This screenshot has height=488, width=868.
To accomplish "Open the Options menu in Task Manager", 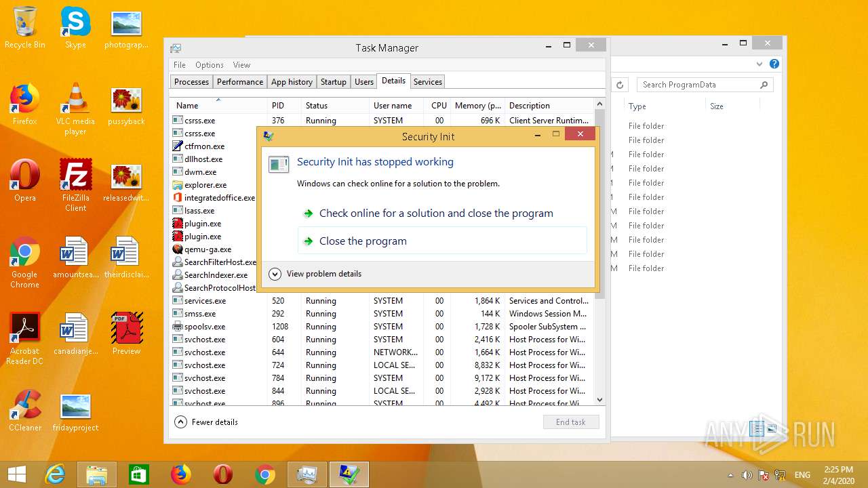I will pos(210,65).
